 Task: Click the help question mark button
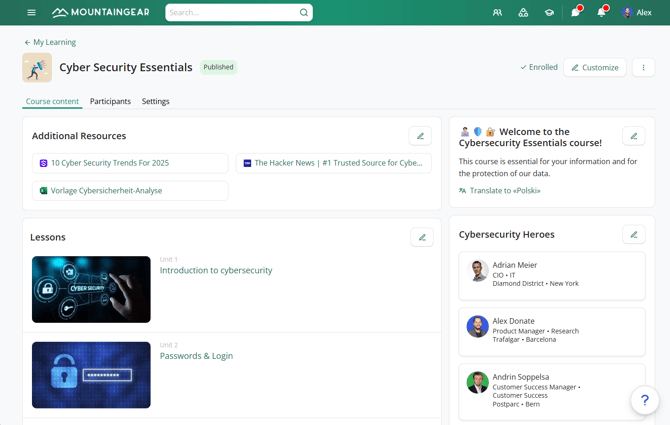coord(645,400)
